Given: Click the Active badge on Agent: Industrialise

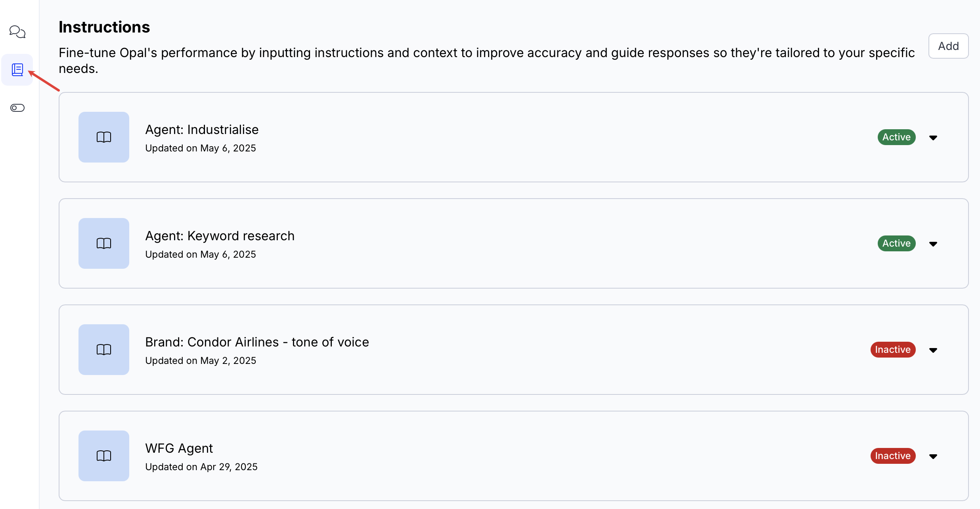Looking at the screenshot, I should pos(896,137).
